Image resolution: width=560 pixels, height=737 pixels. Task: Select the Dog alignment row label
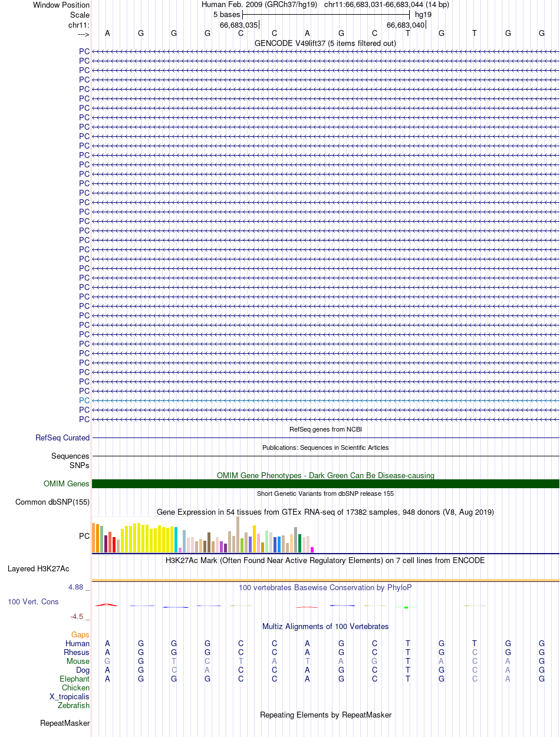pos(83,670)
